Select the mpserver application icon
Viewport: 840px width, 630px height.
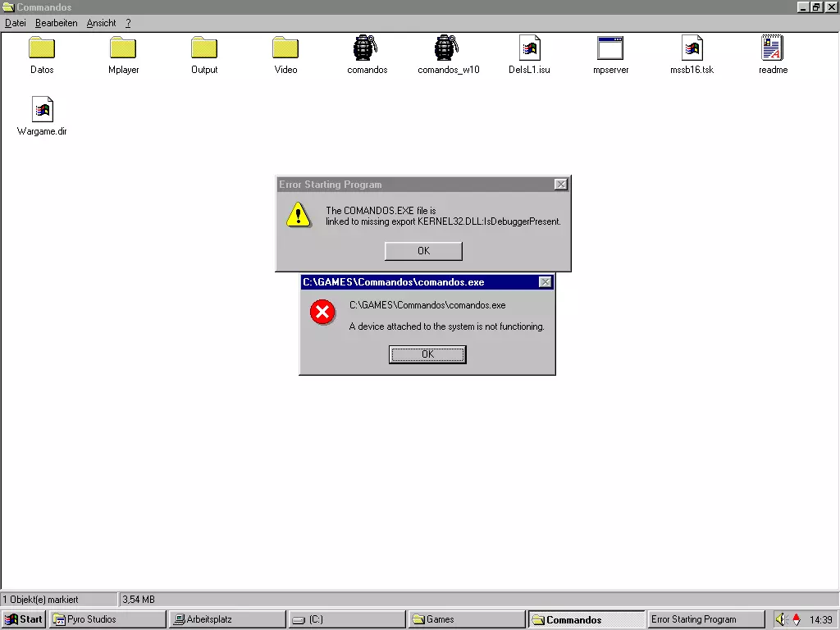click(610, 48)
